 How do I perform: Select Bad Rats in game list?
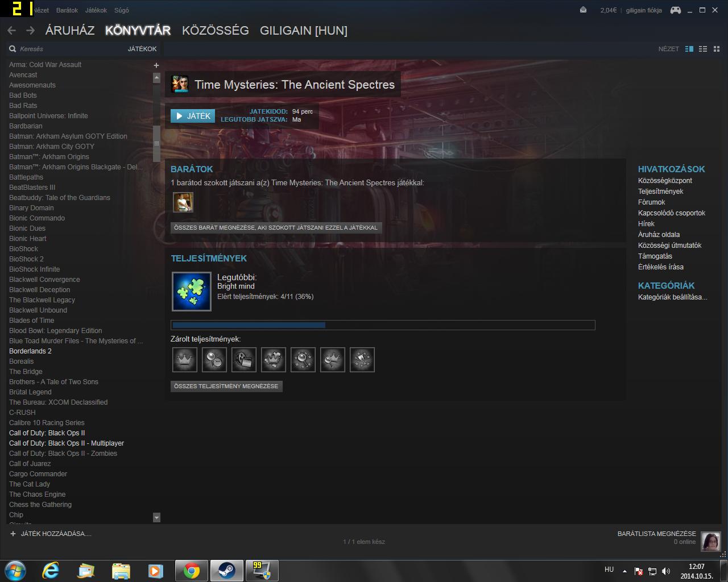point(23,106)
